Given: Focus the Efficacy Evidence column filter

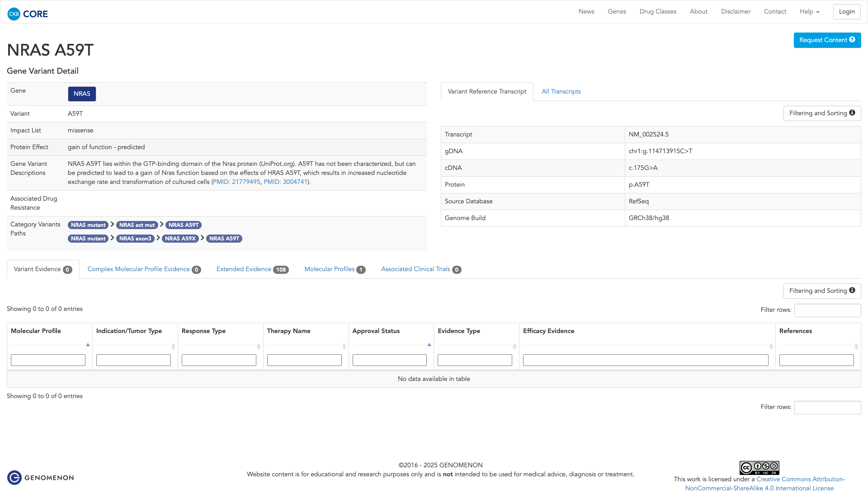Looking at the screenshot, I should click(646, 360).
